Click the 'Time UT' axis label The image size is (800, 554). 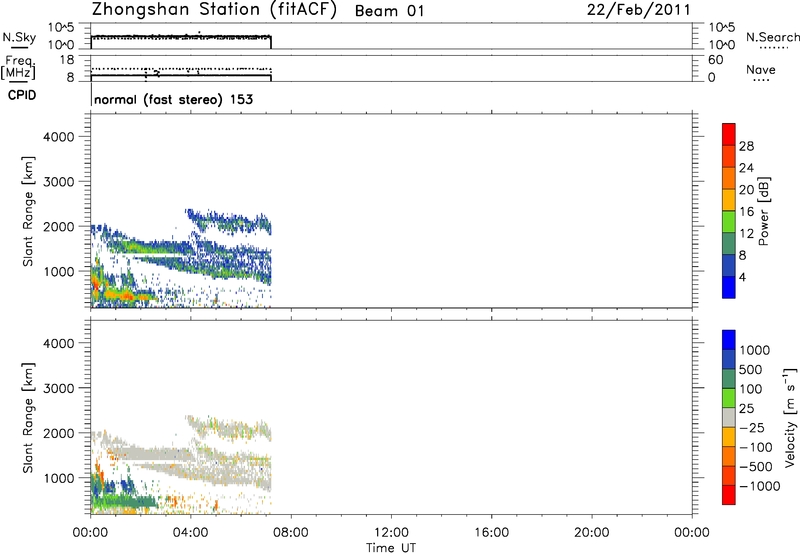[391, 548]
